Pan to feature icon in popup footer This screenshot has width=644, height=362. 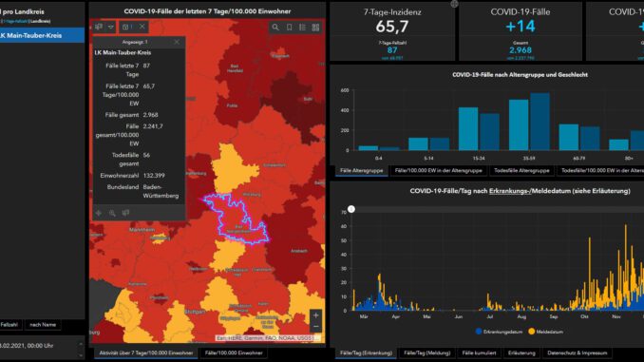point(99,213)
